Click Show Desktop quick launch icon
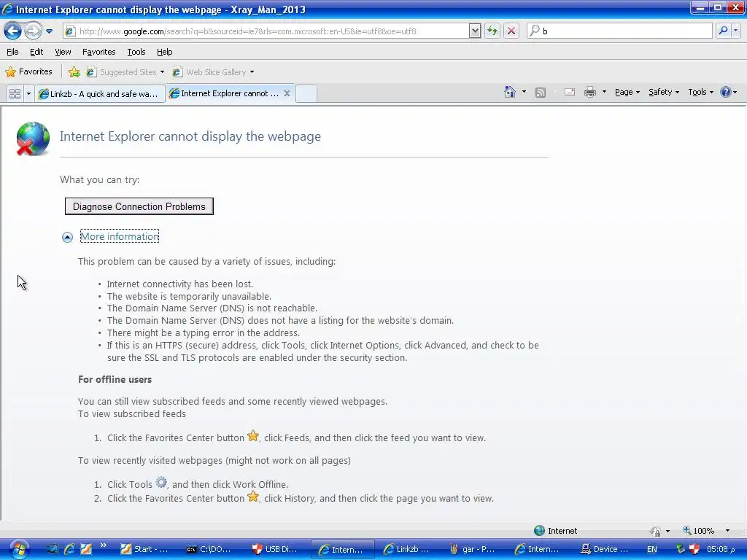The height and width of the screenshot is (560, 747). (x=53, y=549)
